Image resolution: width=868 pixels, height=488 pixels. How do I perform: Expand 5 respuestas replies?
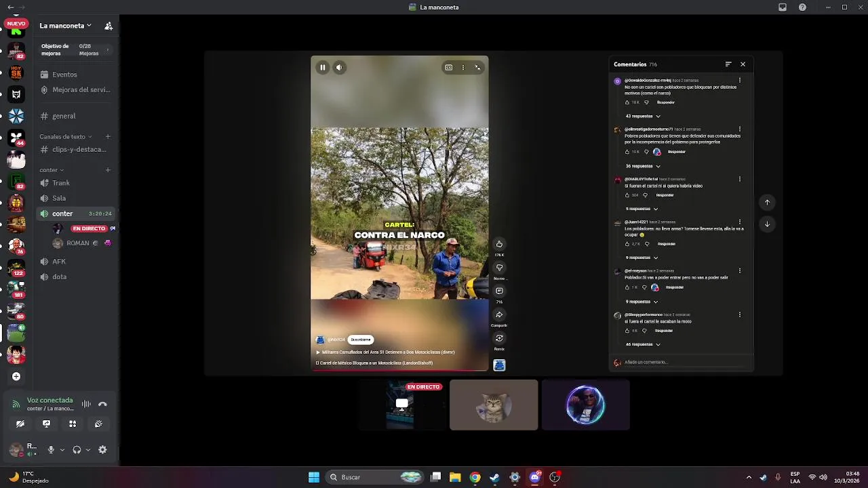(642, 209)
